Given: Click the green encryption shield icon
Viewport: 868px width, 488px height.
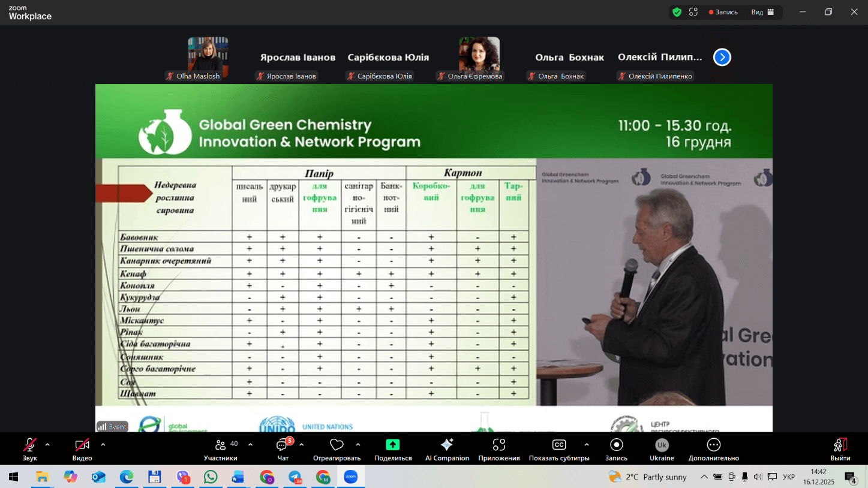Looking at the screenshot, I should 677,12.
